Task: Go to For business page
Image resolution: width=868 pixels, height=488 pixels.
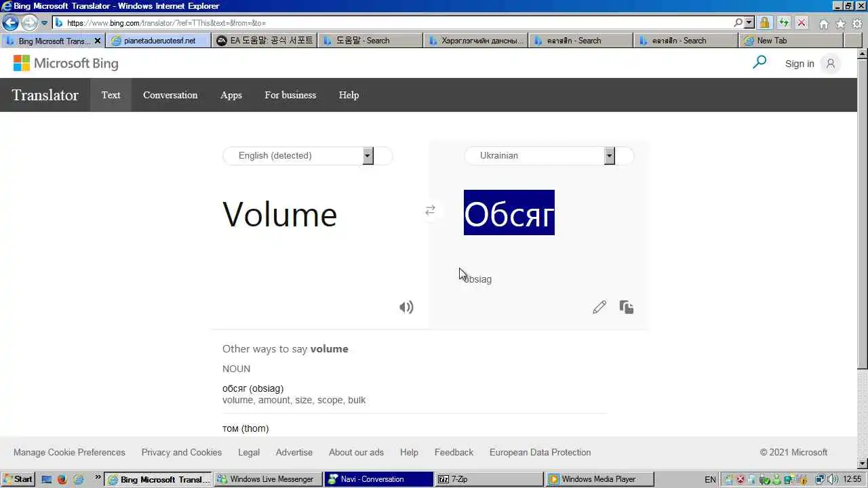Action: tap(290, 95)
